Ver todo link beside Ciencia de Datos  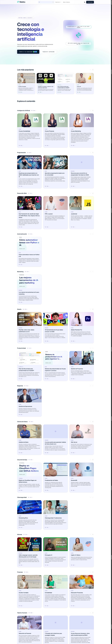[x=31, y=422]
